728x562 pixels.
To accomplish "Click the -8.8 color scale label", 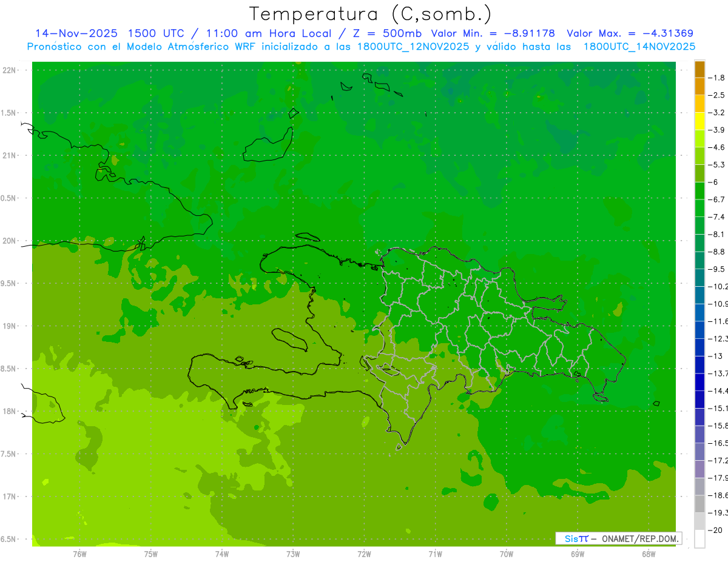I will click(717, 252).
